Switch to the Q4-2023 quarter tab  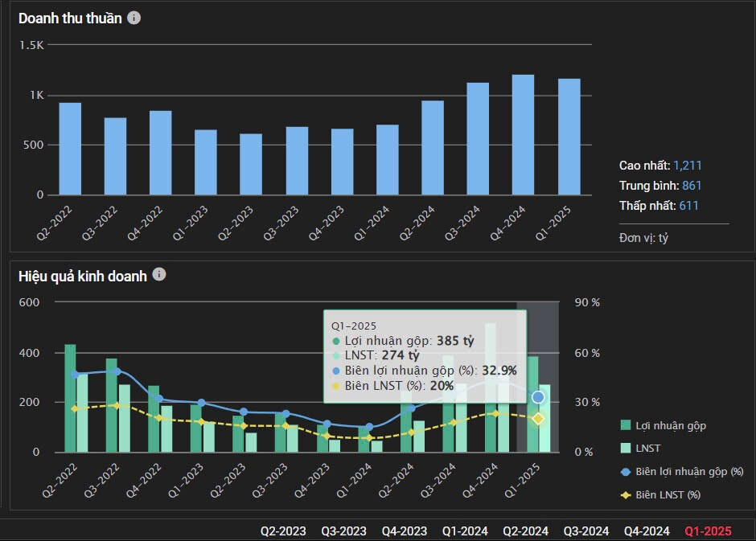pos(404,531)
